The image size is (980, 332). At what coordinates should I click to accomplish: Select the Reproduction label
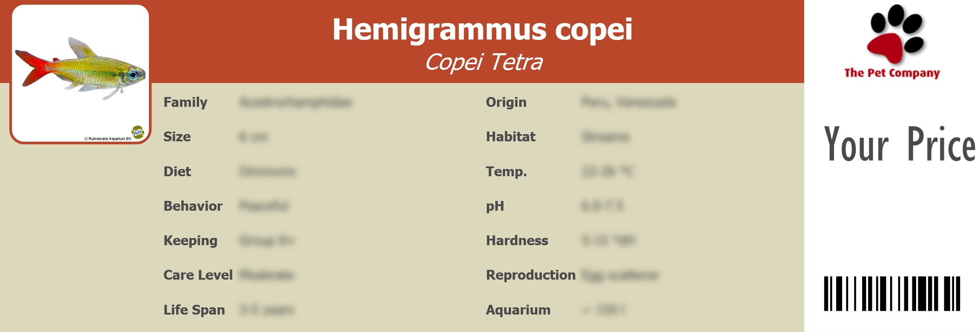coord(531,275)
